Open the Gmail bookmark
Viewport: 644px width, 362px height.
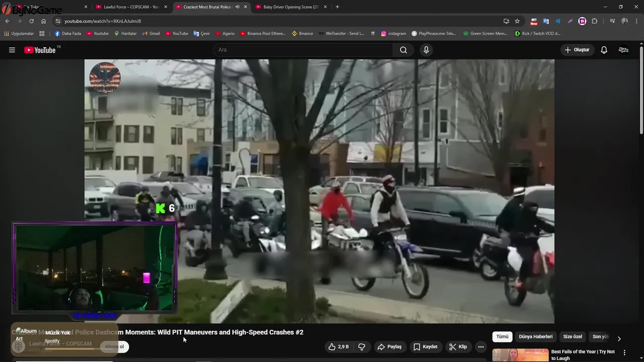point(151,34)
